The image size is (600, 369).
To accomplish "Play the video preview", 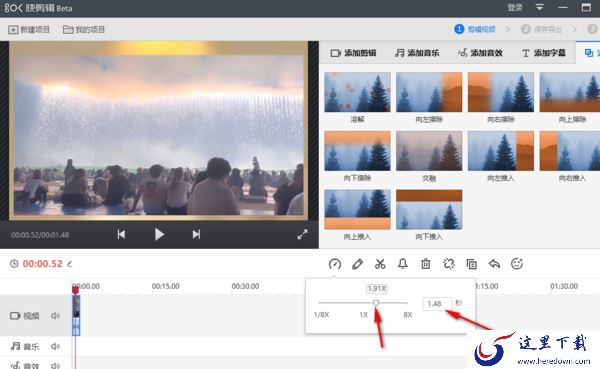I will [159, 234].
